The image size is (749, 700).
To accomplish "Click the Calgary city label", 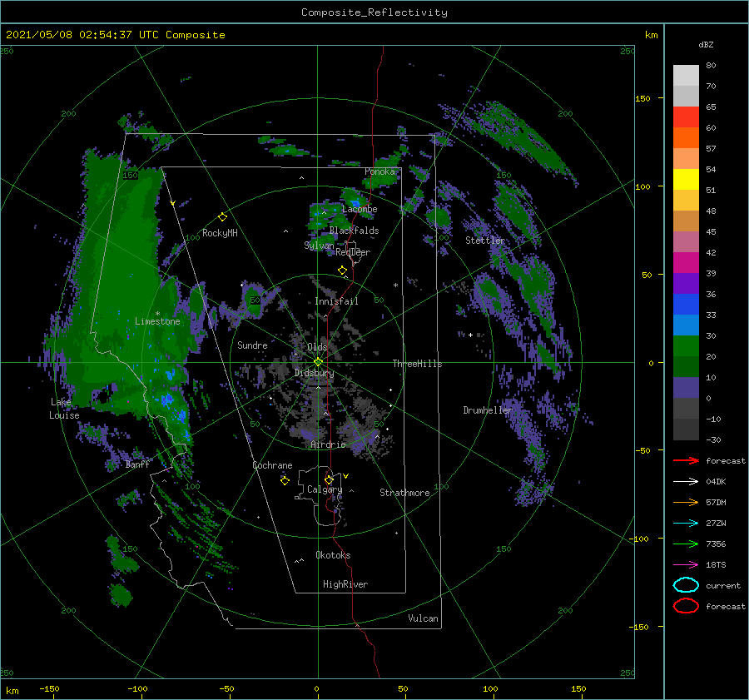I will pos(325,489).
